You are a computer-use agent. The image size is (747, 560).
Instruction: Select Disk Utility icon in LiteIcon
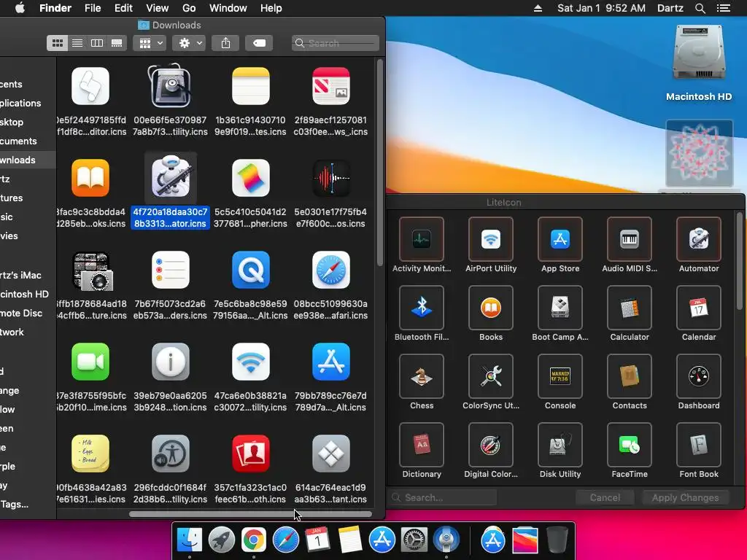click(560, 445)
